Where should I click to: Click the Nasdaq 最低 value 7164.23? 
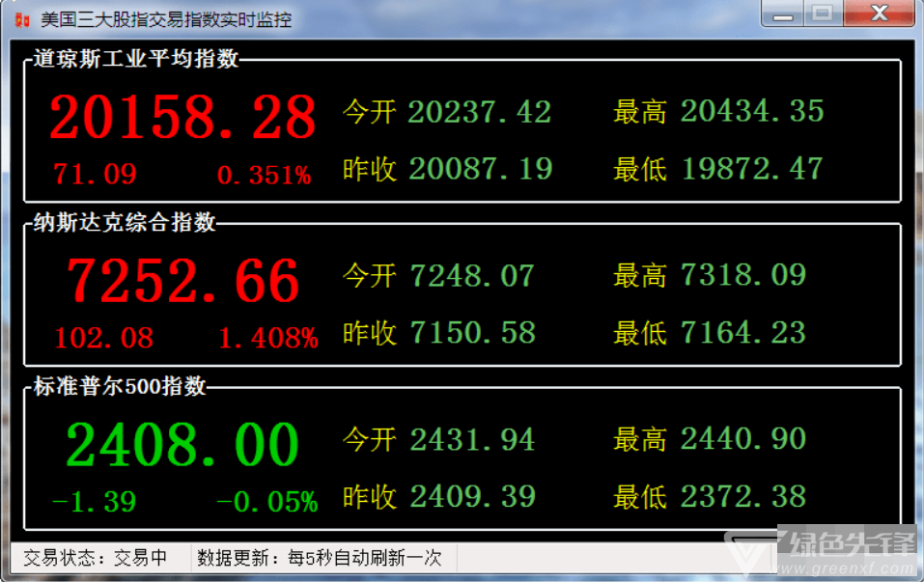(743, 333)
